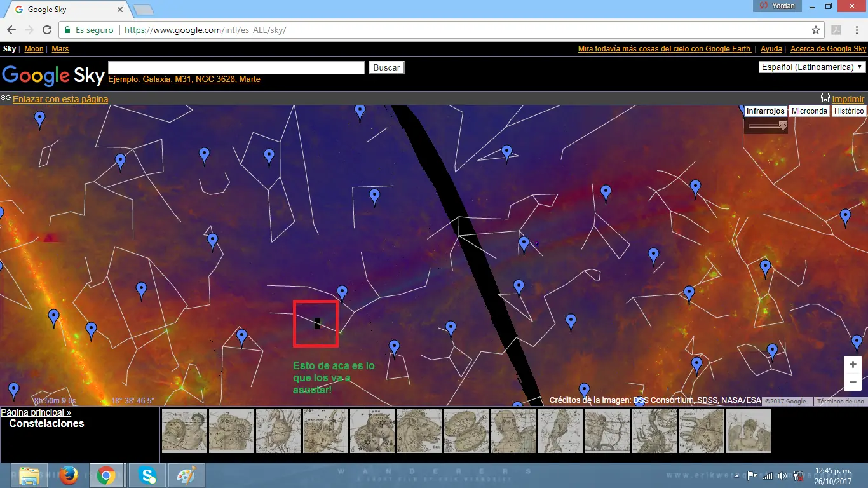Reload the Google Sky page

point(47,30)
